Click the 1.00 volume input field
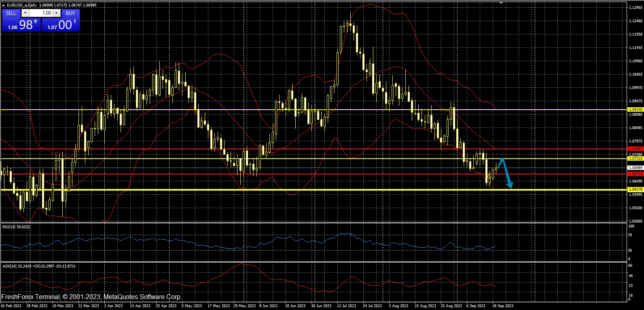The height and width of the screenshot is (310, 644). click(x=41, y=13)
